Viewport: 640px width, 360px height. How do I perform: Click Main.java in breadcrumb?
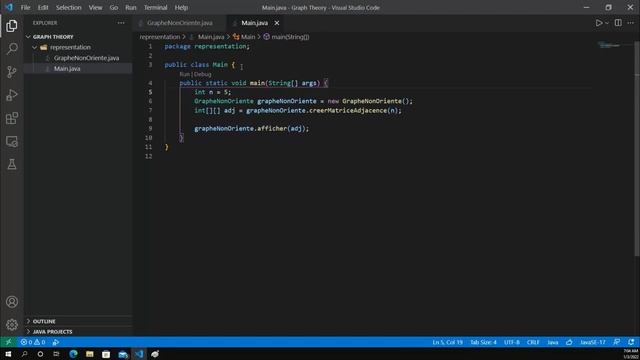[211, 37]
